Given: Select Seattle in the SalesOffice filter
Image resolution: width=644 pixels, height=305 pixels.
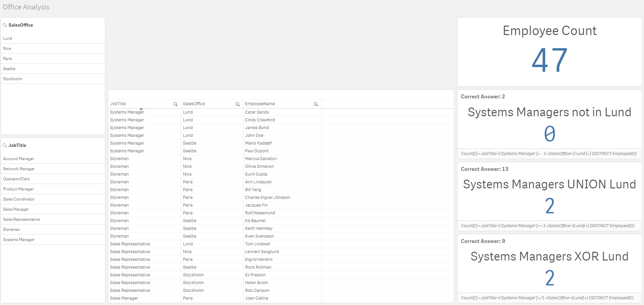Looking at the screenshot, I should point(9,69).
